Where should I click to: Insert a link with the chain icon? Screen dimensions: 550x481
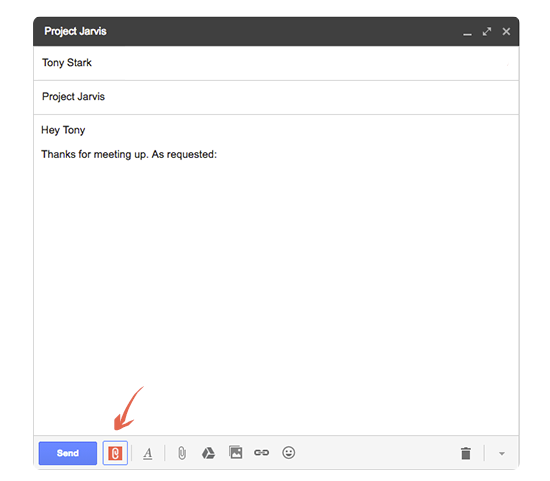tap(262, 453)
